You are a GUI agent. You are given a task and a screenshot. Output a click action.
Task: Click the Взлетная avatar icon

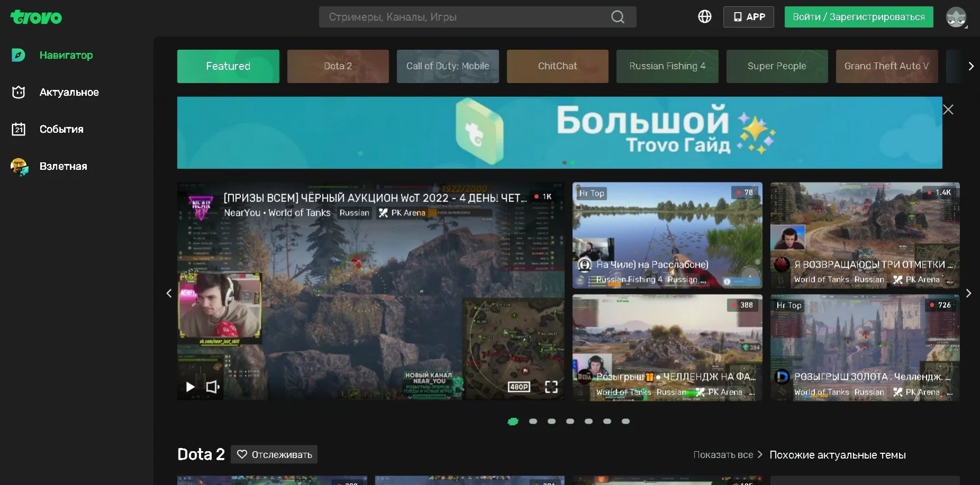tap(19, 167)
